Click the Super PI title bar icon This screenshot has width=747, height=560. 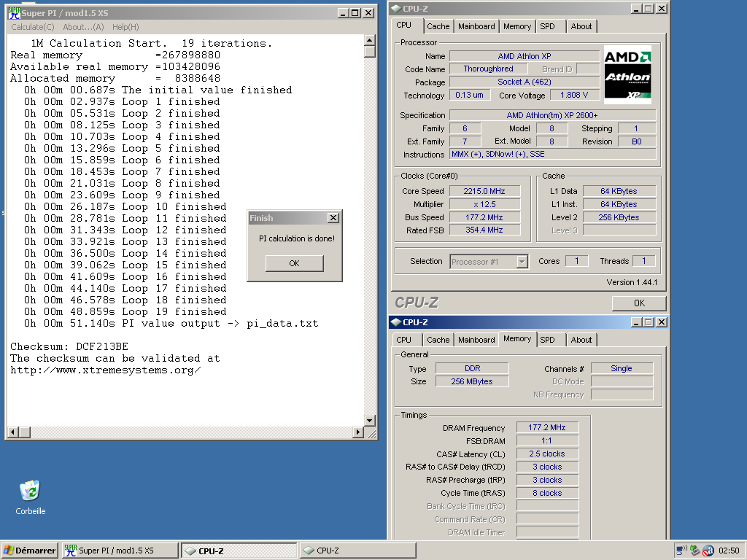(15, 13)
